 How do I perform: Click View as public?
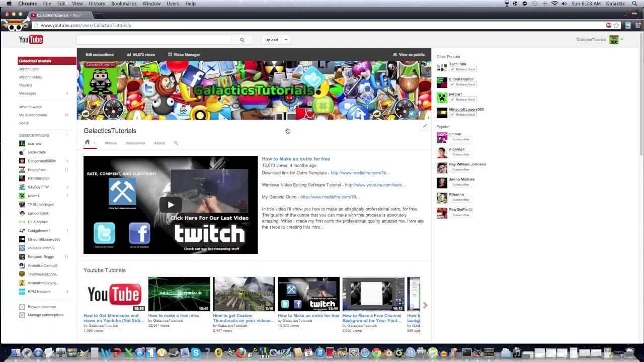point(409,54)
